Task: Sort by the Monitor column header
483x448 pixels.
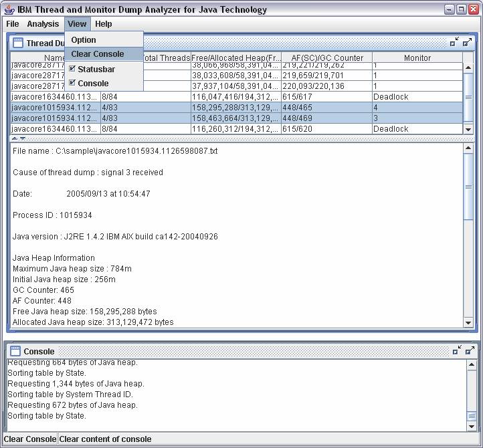Action: (417, 58)
